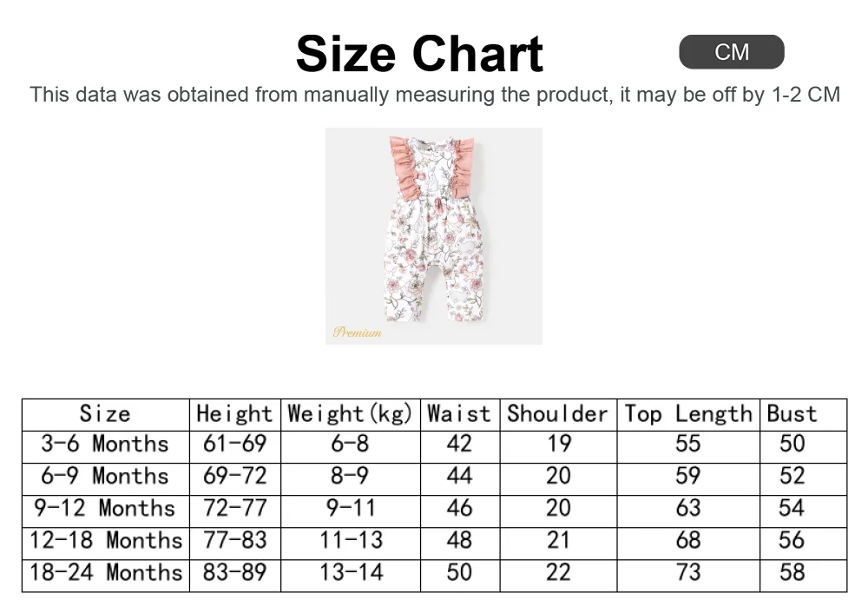Open the floral jumpsuit product thumbnail

(434, 236)
